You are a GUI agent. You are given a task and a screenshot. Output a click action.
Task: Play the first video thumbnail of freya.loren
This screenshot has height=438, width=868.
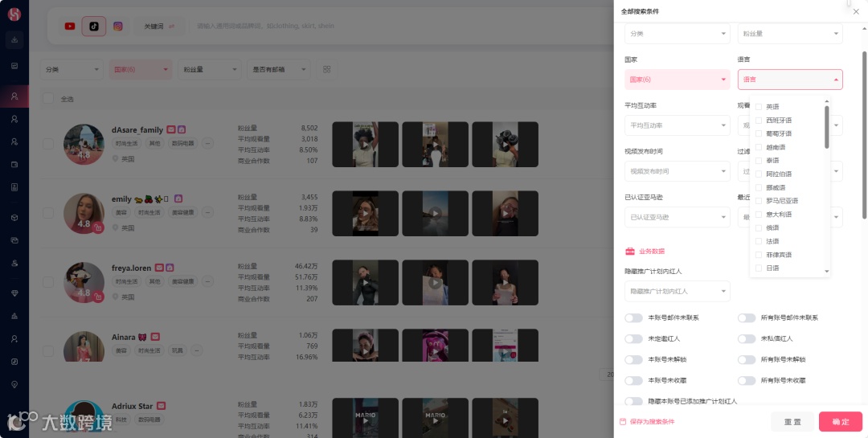pos(366,282)
